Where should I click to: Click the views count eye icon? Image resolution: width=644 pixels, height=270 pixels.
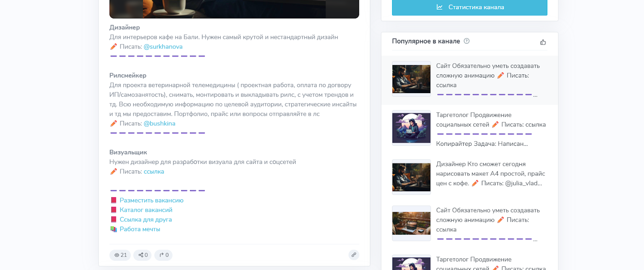tap(117, 255)
